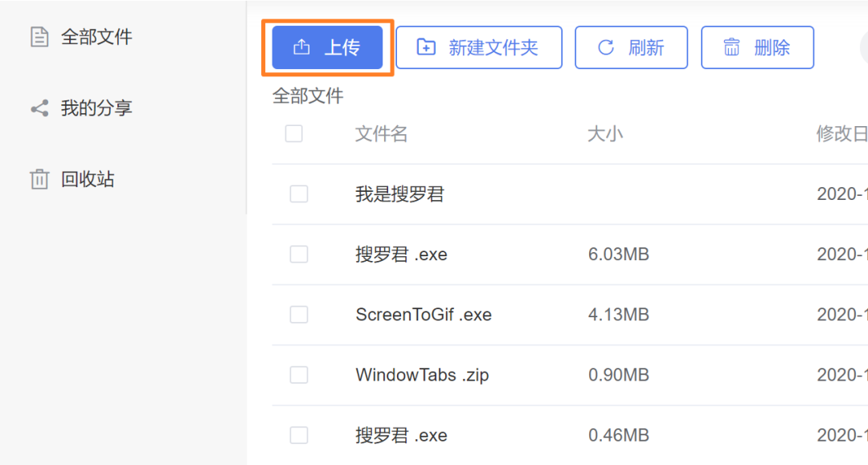Viewport: 868px width, 465px height.
Task: Select file 搜罗君 .exe sized 0.46MB
Action: point(401,435)
